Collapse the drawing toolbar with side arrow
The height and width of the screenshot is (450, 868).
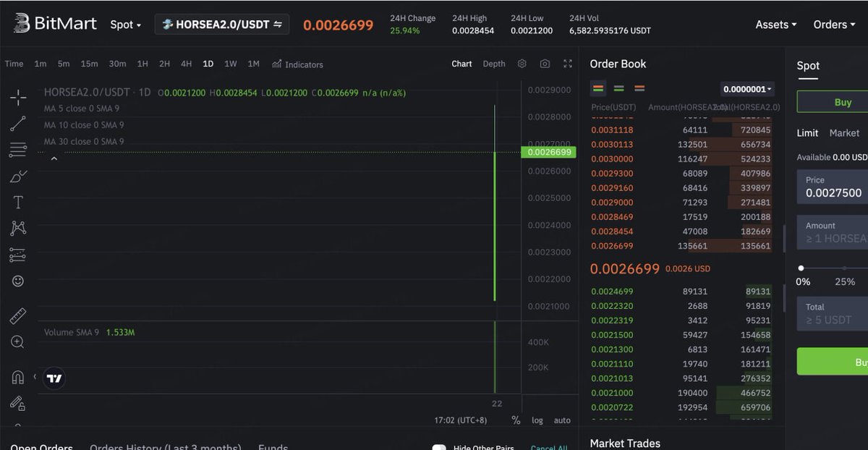tap(34, 377)
